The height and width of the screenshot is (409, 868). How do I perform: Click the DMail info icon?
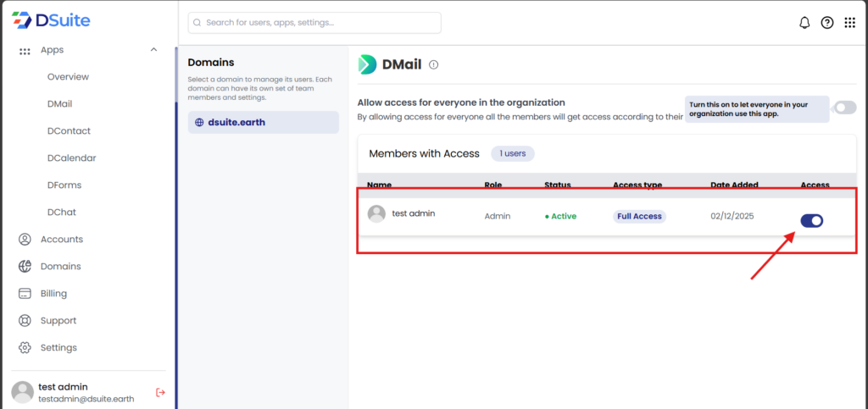[434, 64]
